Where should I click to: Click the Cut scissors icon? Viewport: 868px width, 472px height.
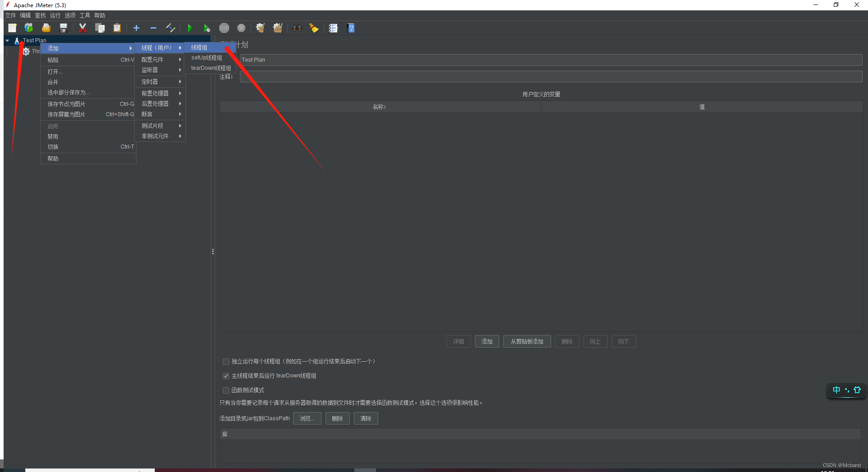[x=82, y=28]
